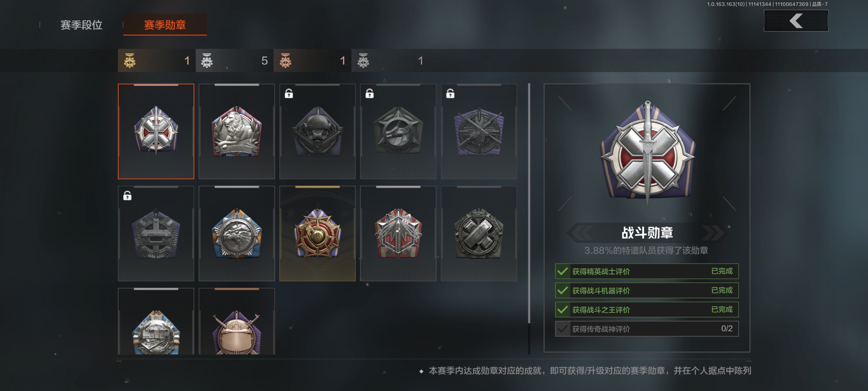Switch to the 赛季段位 tab
Screen dimensions: 868x391
81,25
